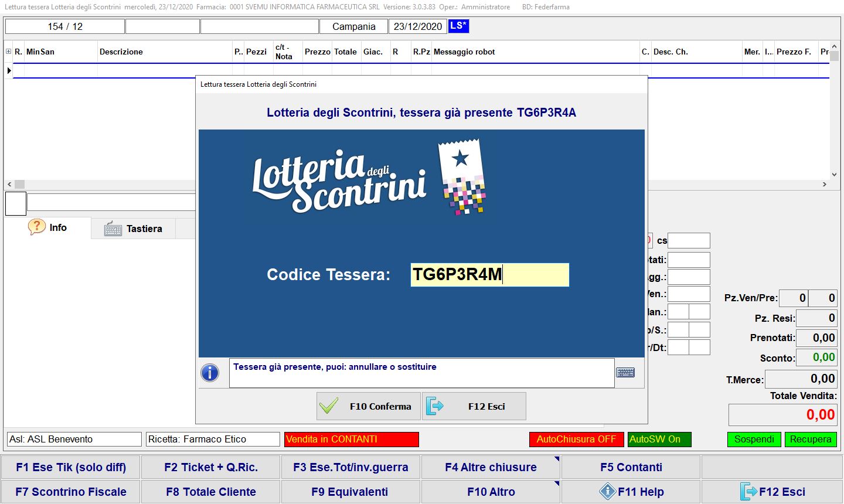Expand the F4 Altre chiusure options

tap(491, 467)
